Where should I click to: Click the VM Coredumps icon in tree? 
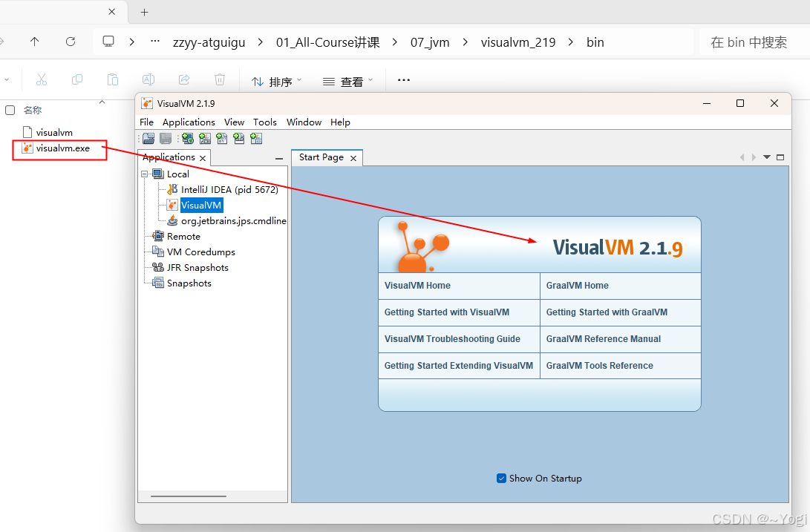[x=158, y=252]
